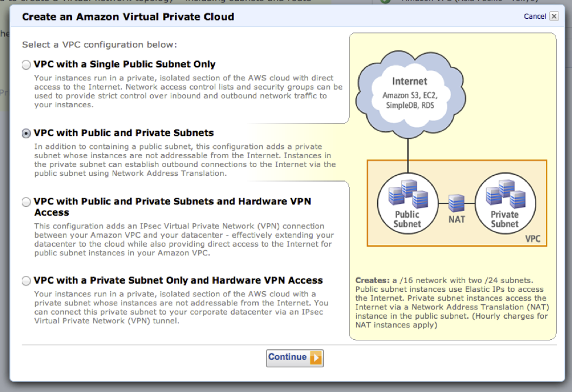Click the 'Creates:' description paragraph
Image resolution: width=572 pixels, height=392 pixels.
(452, 302)
